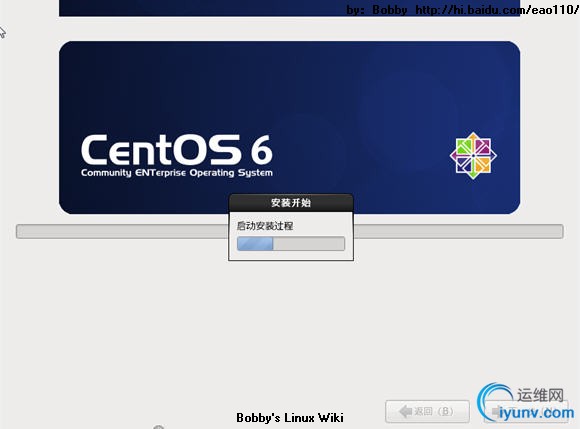Click the Bobby's Linux Wiki caption
580x429 pixels.
pyautogui.click(x=290, y=418)
